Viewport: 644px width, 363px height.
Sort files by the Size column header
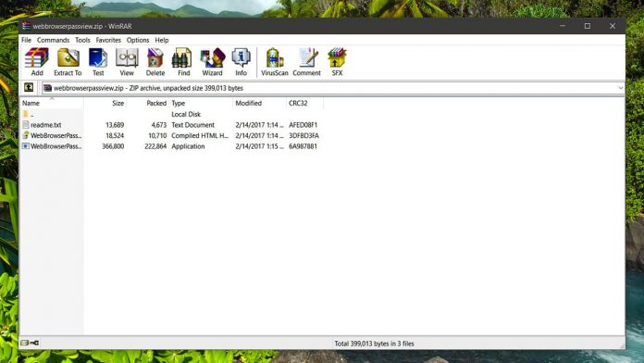(x=105, y=103)
